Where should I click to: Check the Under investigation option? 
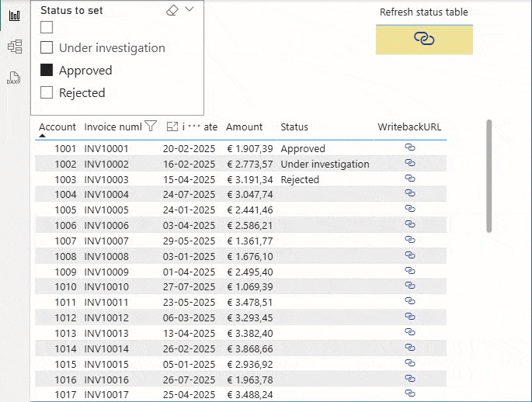pyautogui.click(x=47, y=48)
